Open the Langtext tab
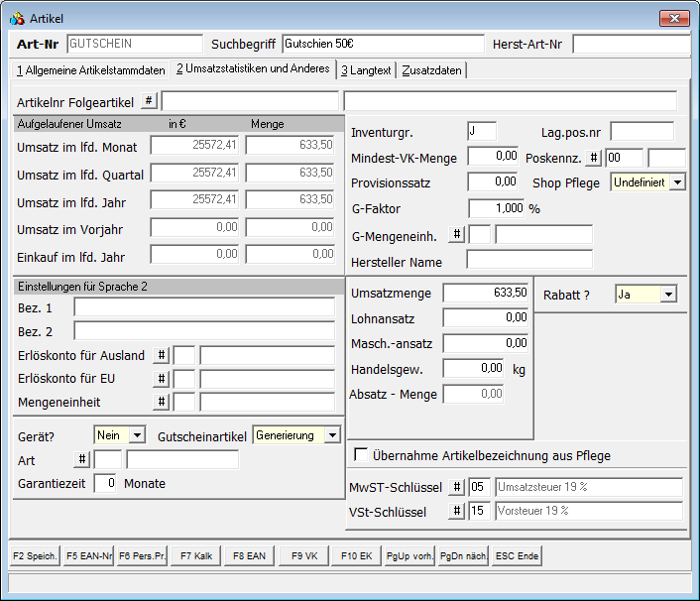Screen dimensions: 700x601 (x=367, y=70)
